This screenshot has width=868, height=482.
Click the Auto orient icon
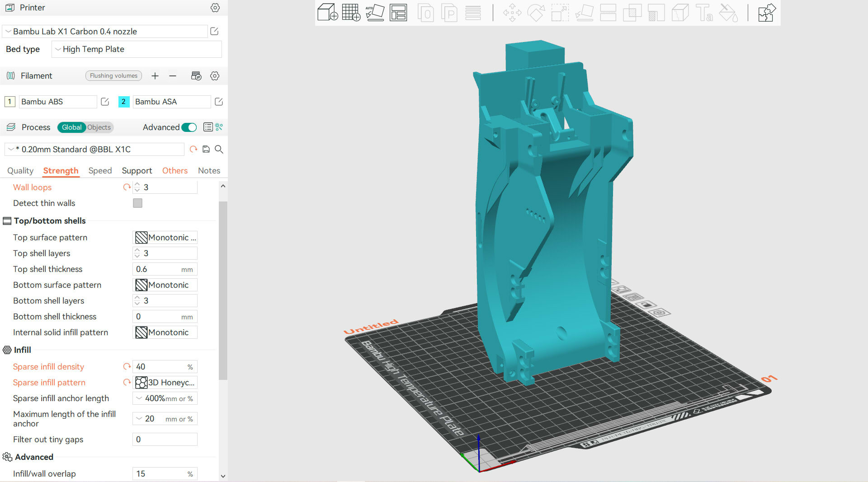[375, 13]
